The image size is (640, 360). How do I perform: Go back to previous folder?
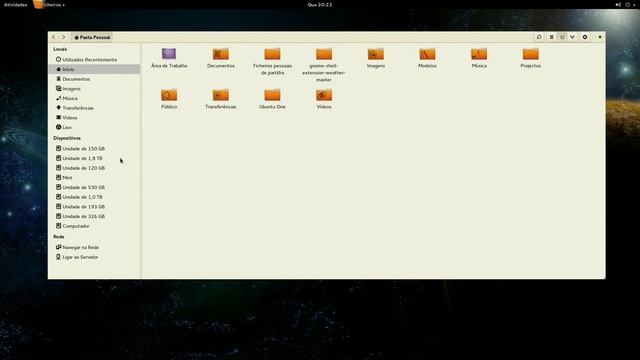click(x=53, y=37)
